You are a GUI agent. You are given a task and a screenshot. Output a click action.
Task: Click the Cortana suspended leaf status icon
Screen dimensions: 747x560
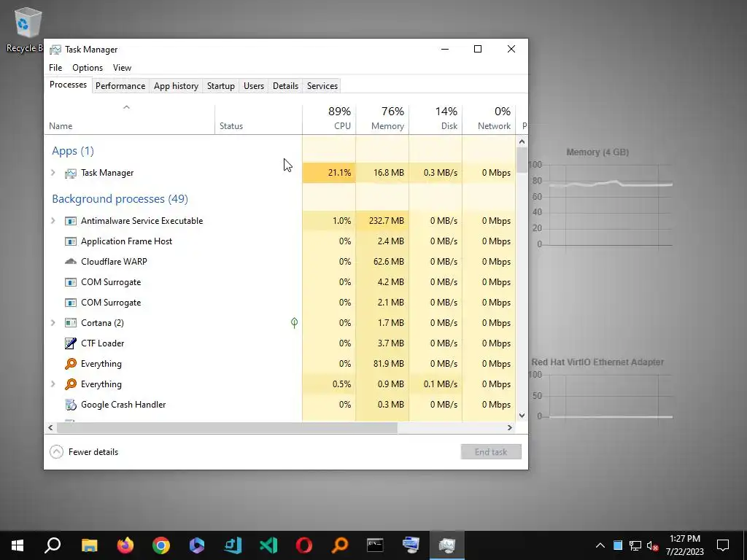(x=295, y=323)
